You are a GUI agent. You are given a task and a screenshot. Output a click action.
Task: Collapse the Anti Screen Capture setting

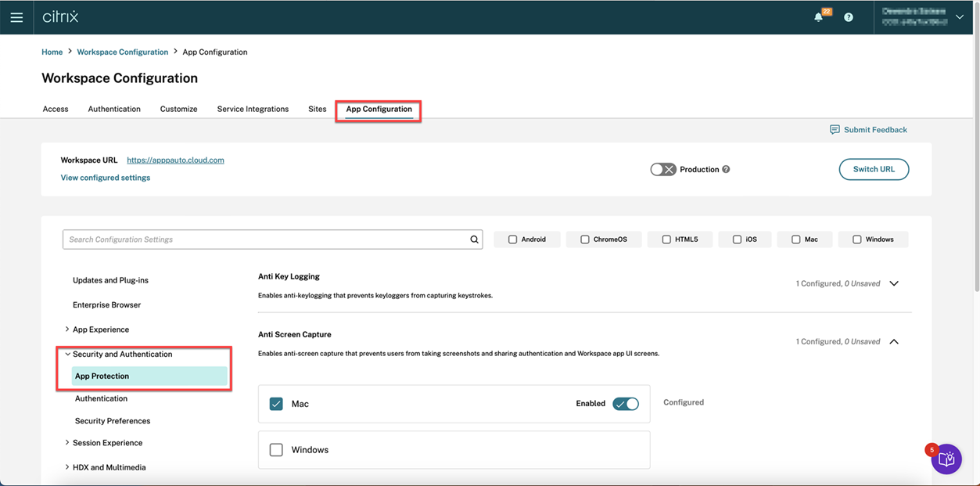point(894,341)
